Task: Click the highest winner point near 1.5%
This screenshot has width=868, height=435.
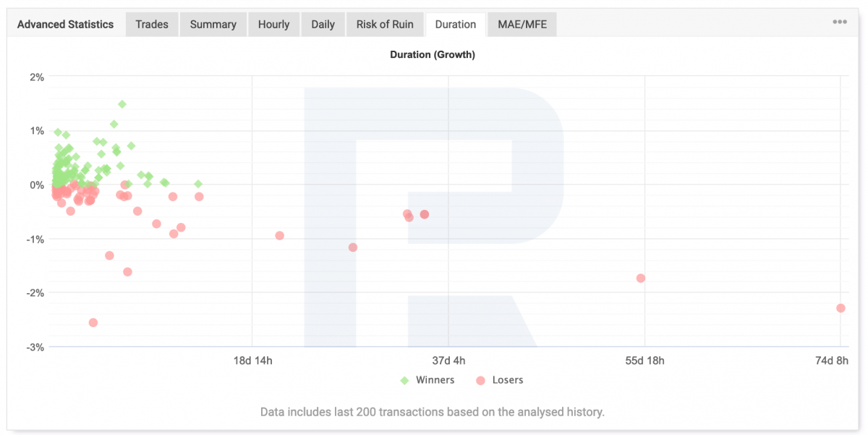Action: [x=122, y=104]
